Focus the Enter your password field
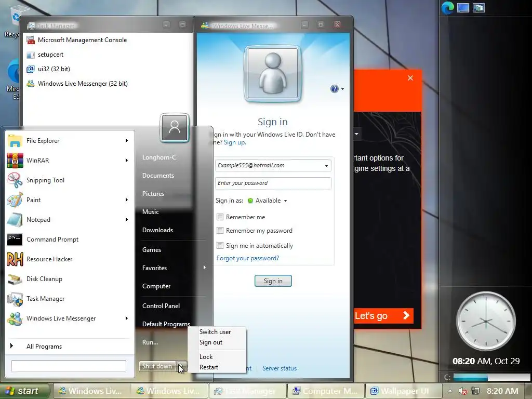Viewport: 532px width, 399px height. pos(273,183)
